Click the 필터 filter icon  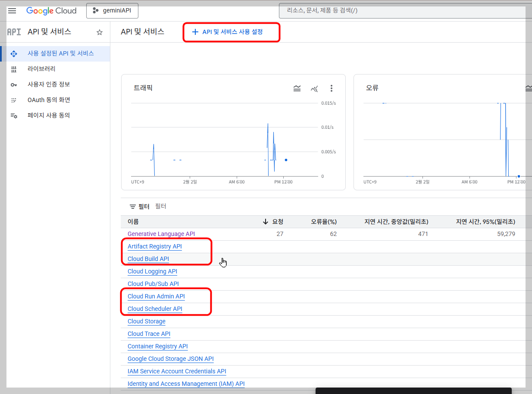pyautogui.click(x=133, y=207)
